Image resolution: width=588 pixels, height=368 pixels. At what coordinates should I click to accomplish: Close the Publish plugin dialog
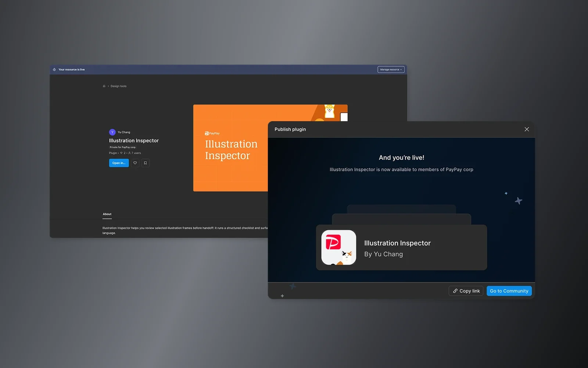[527, 129]
